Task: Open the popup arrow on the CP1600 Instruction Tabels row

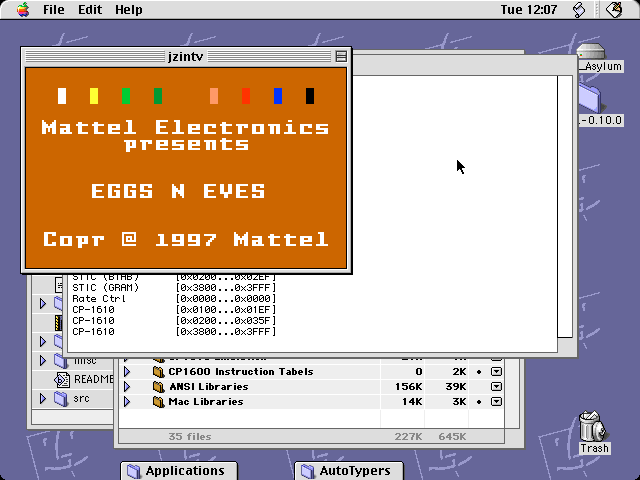Action: tap(496, 372)
